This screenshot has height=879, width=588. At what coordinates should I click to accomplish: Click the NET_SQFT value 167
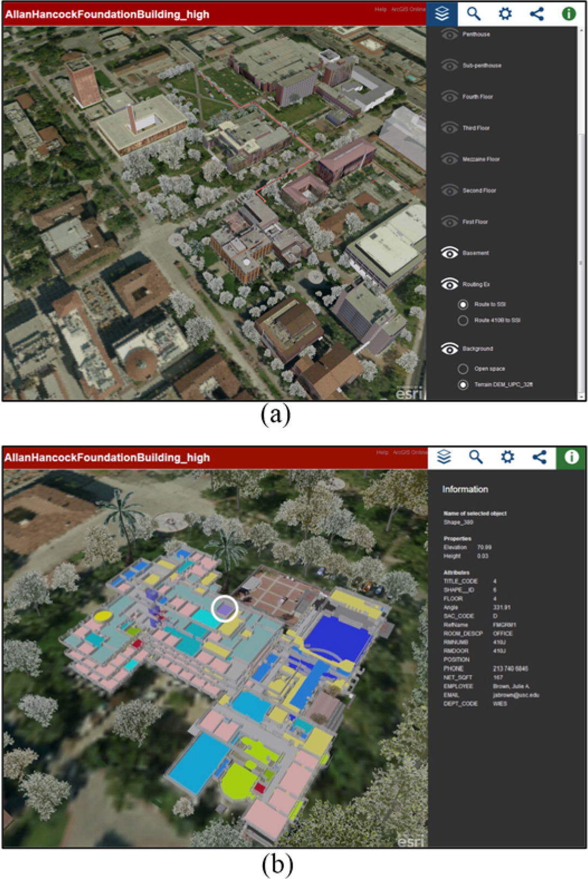point(498,677)
